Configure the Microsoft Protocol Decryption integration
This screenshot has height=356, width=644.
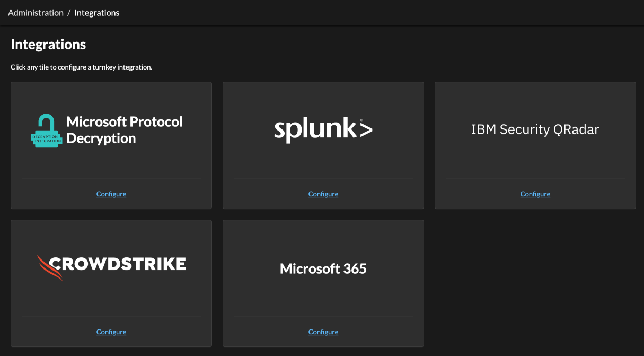(111, 194)
